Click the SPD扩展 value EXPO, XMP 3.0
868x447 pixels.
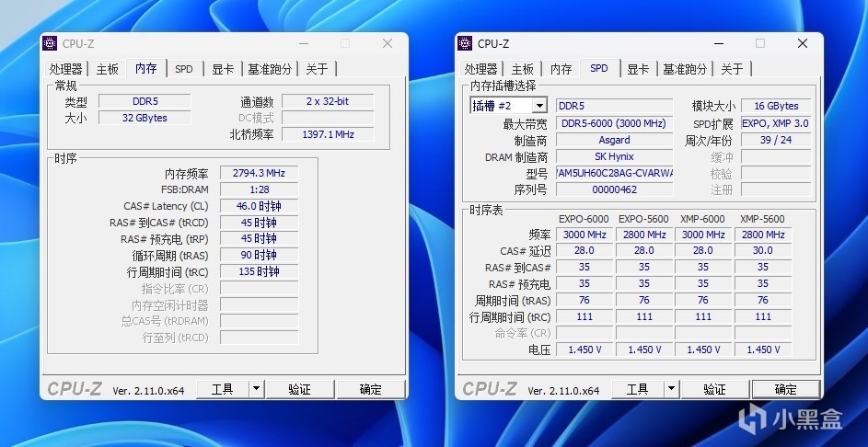pyautogui.click(x=776, y=123)
